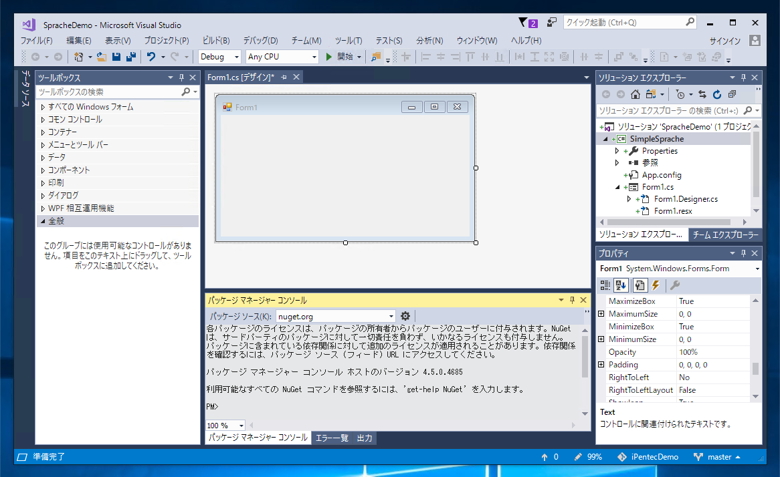The width and height of the screenshot is (780, 477).
Task: Click the notifications flag icon
Action: point(523,22)
